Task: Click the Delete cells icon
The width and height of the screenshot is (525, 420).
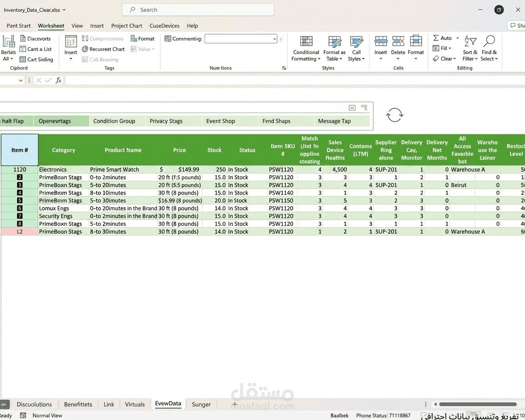Action: [x=398, y=41]
